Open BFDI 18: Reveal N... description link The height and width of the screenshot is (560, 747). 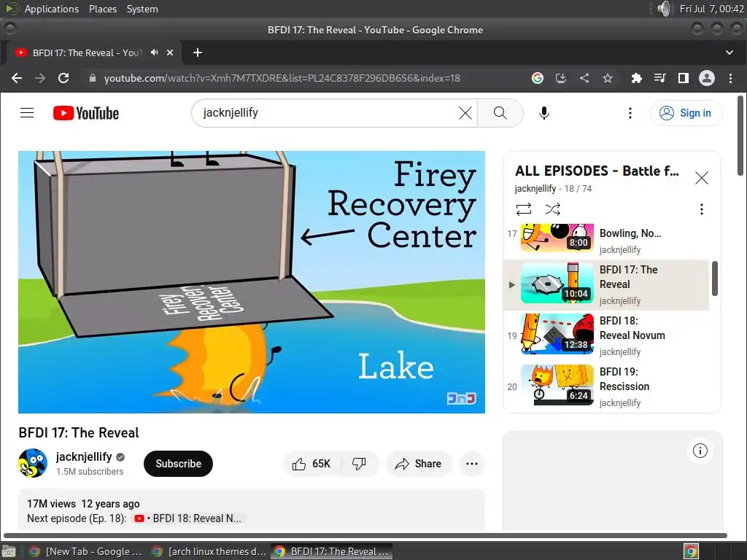pos(189,518)
